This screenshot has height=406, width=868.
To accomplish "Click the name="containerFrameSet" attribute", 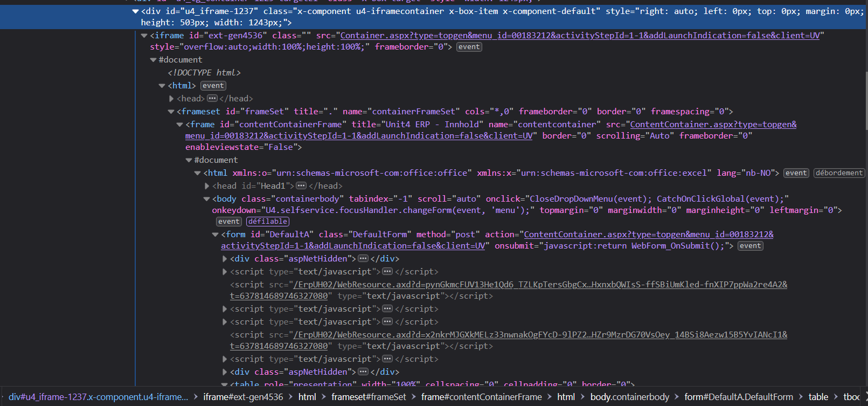I will (x=401, y=112).
